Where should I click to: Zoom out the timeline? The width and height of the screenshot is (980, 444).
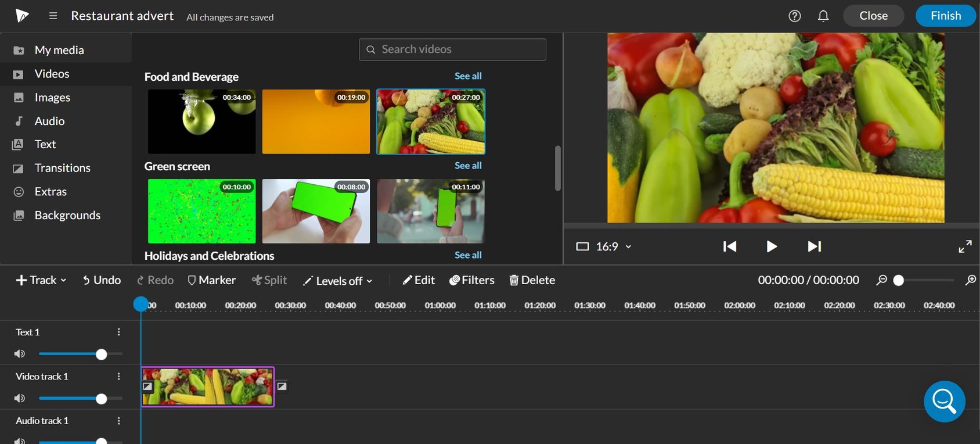pos(881,280)
